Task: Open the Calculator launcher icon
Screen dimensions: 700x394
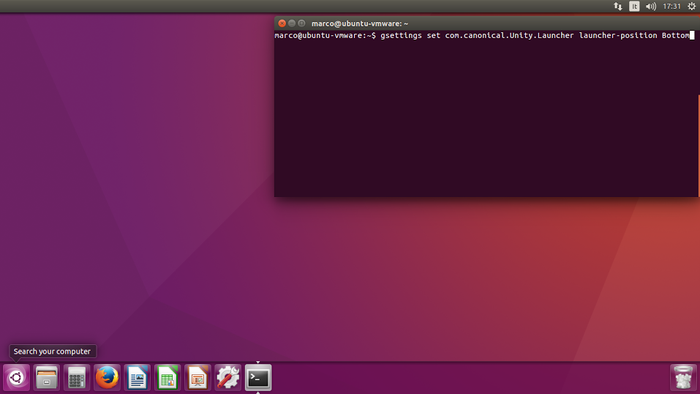Action: point(77,377)
